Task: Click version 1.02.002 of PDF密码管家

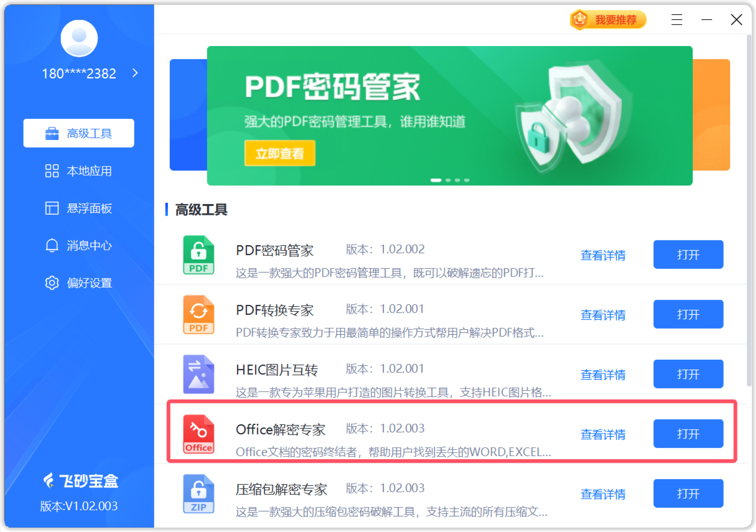Action: [x=385, y=249]
